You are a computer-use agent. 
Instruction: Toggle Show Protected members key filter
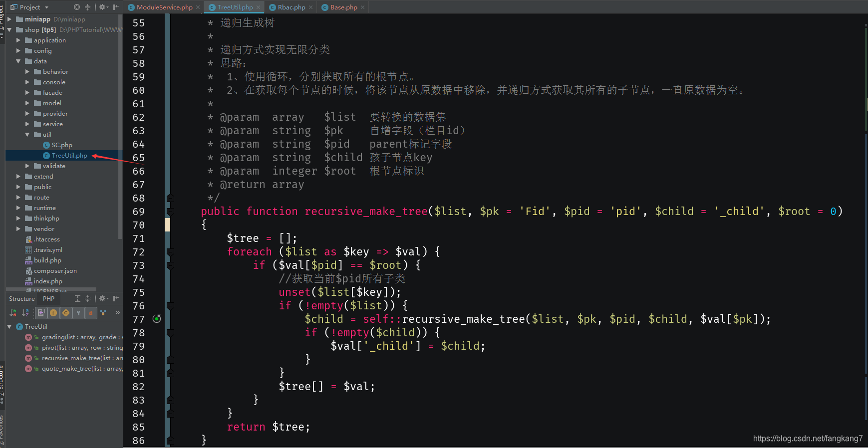pos(78,313)
